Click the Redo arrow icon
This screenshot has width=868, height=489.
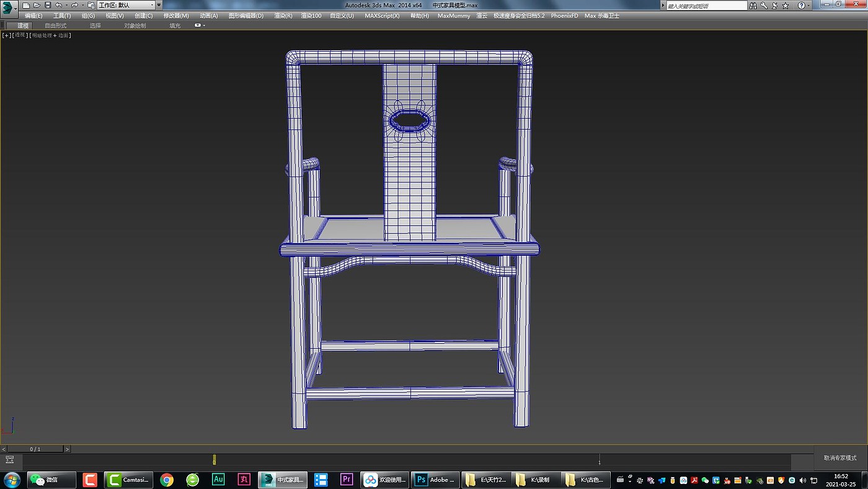tap(74, 5)
